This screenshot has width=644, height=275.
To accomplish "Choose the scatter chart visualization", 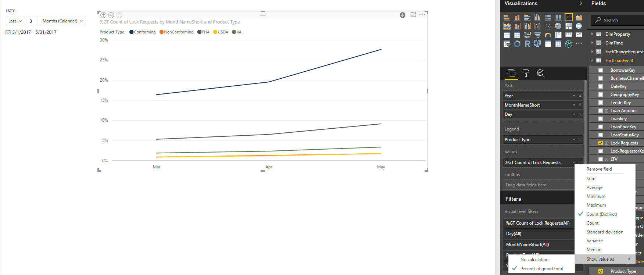I will click(x=548, y=26).
